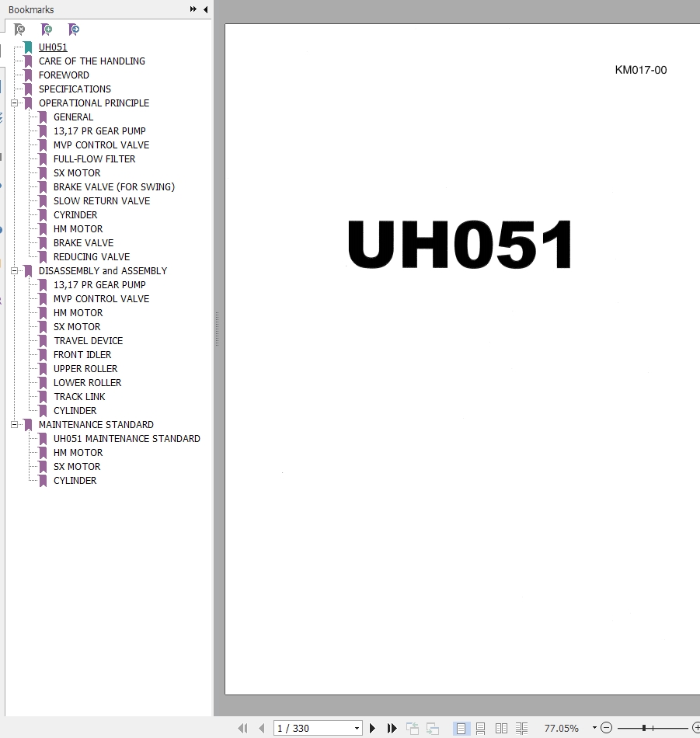Collapse the OPERATIONAL PRINCIPLE bookmark group
Screen dimensions: 700x738
point(14,103)
